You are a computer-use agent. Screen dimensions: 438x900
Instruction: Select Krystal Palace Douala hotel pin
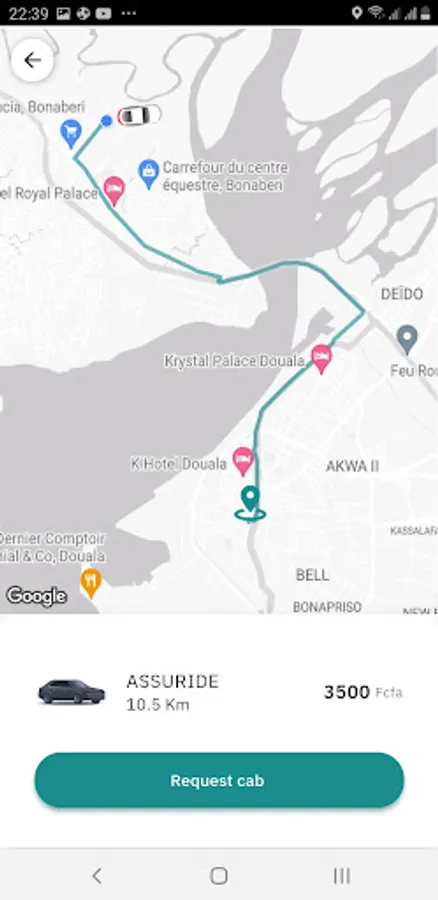321,359
